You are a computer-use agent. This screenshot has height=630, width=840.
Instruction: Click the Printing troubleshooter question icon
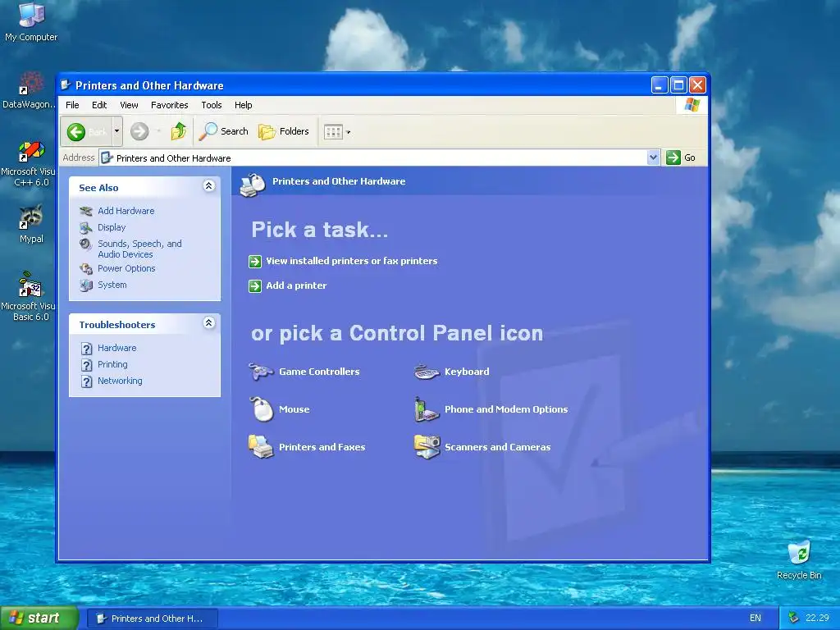point(87,365)
